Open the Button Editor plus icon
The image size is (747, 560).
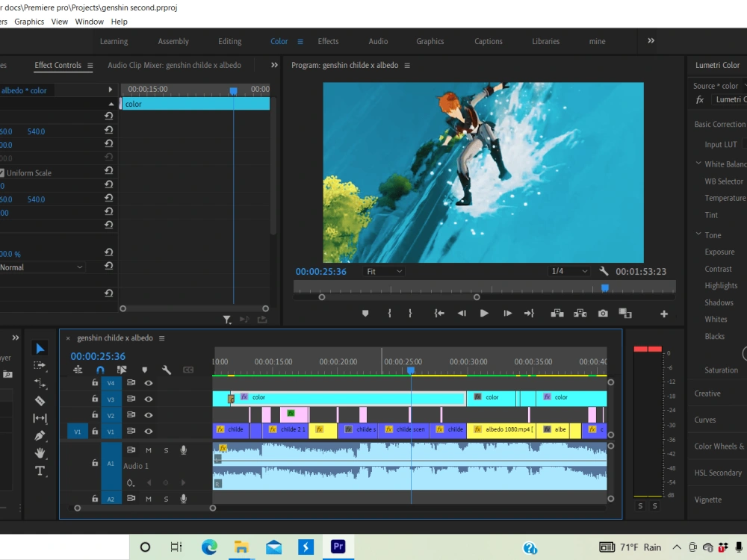663,314
